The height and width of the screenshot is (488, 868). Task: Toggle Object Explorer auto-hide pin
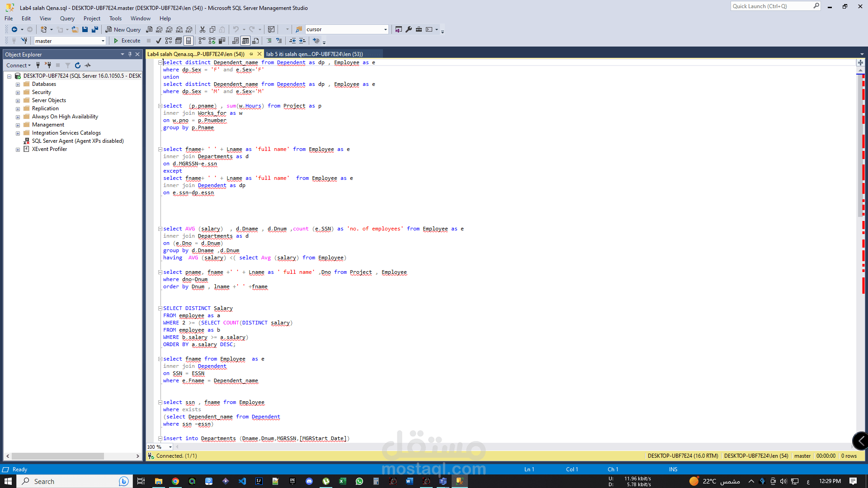(x=130, y=54)
